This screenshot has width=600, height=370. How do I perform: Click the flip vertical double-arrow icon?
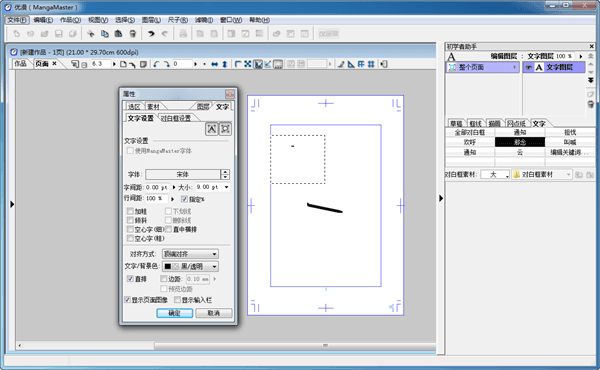pyautogui.click(x=225, y=64)
